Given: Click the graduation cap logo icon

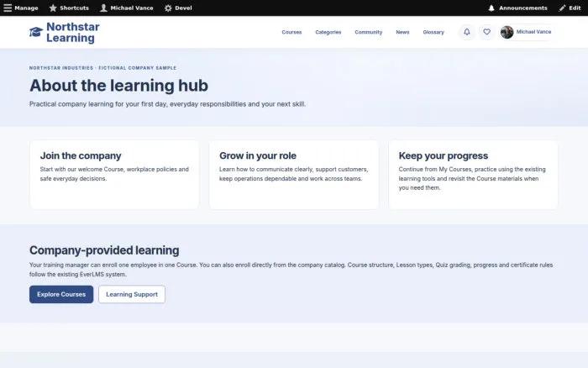Looking at the screenshot, I should (36, 32).
